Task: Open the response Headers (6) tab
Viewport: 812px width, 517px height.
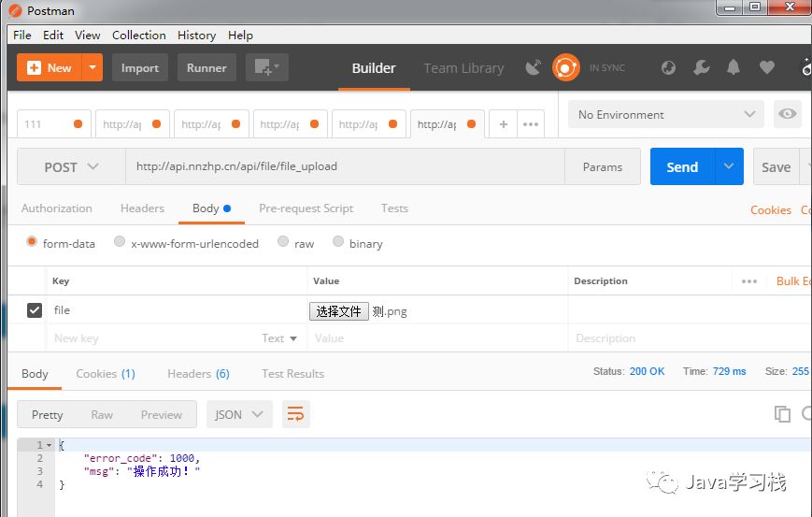Action: (198, 374)
